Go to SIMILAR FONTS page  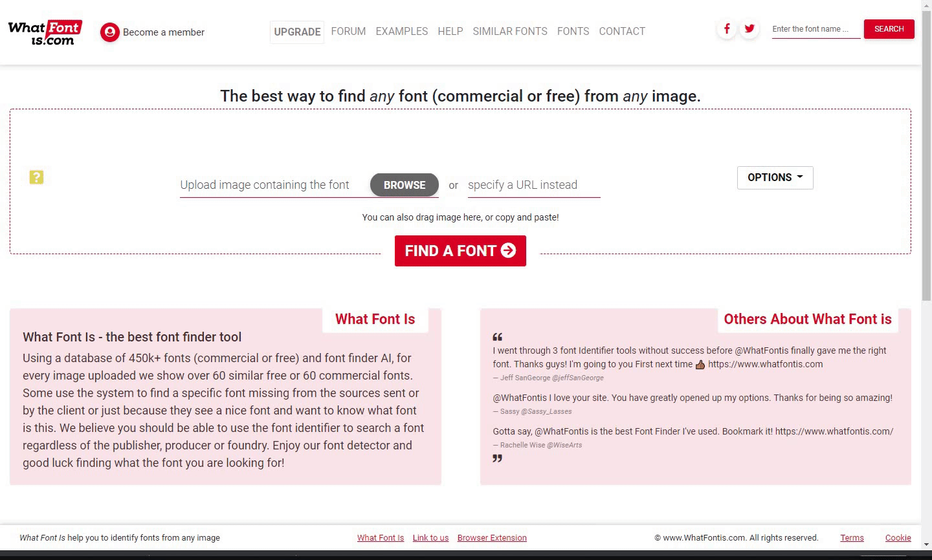coord(510,31)
